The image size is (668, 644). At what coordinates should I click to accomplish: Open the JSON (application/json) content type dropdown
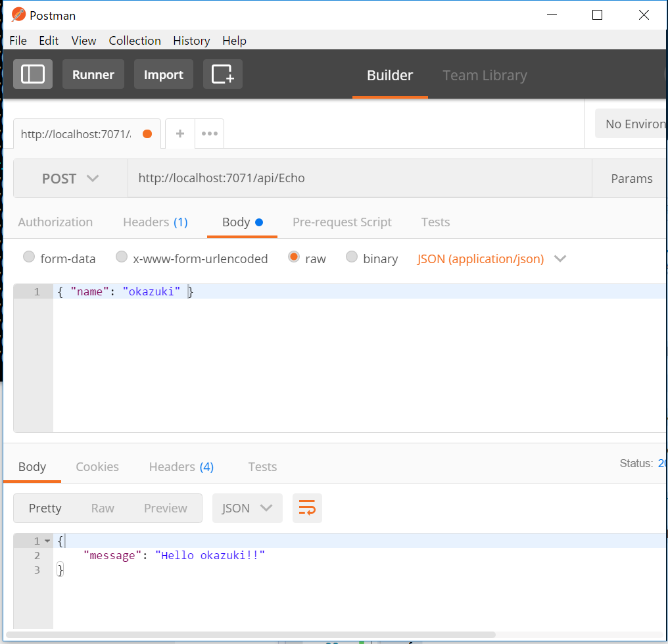click(x=492, y=259)
